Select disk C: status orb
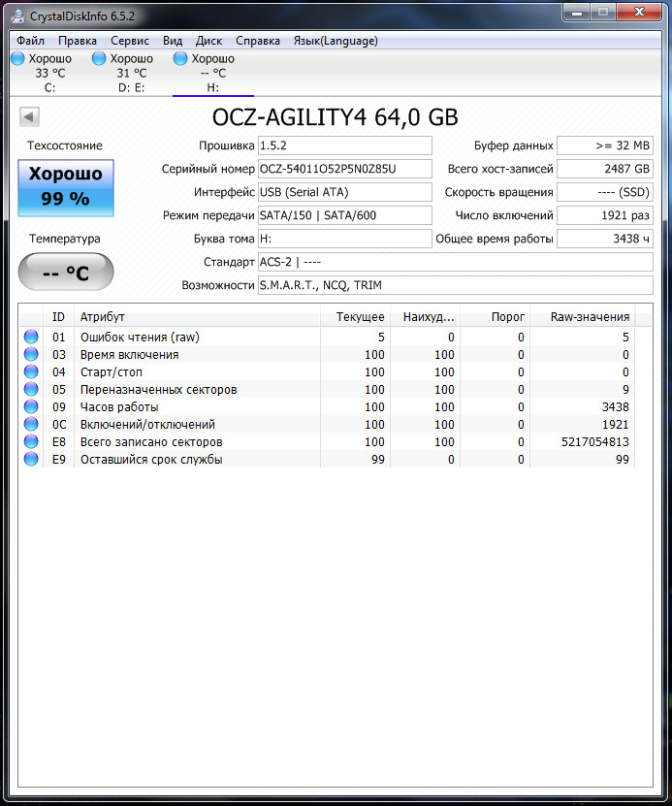The image size is (672, 806). tap(18, 58)
